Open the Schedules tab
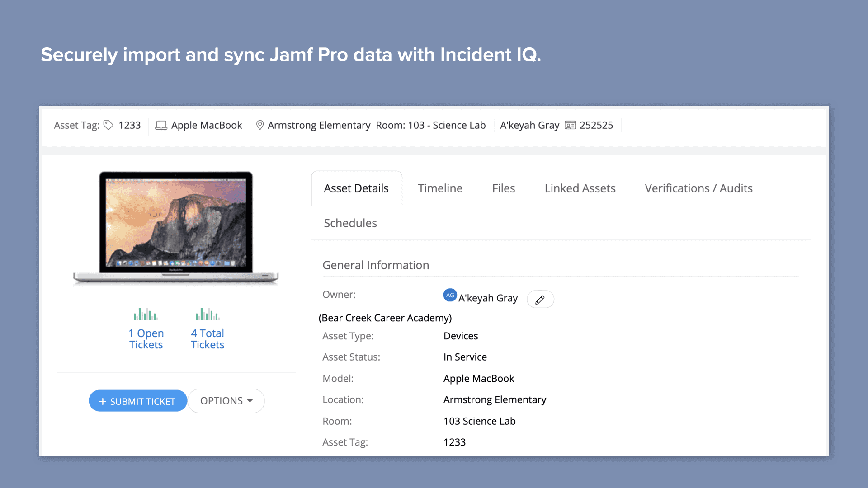868x488 pixels. click(x=350, y=223)
